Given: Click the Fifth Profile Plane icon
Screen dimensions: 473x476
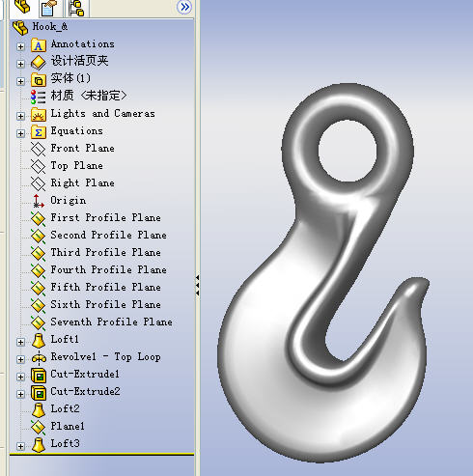Looking at the screenshot, I should click(39, 289).
